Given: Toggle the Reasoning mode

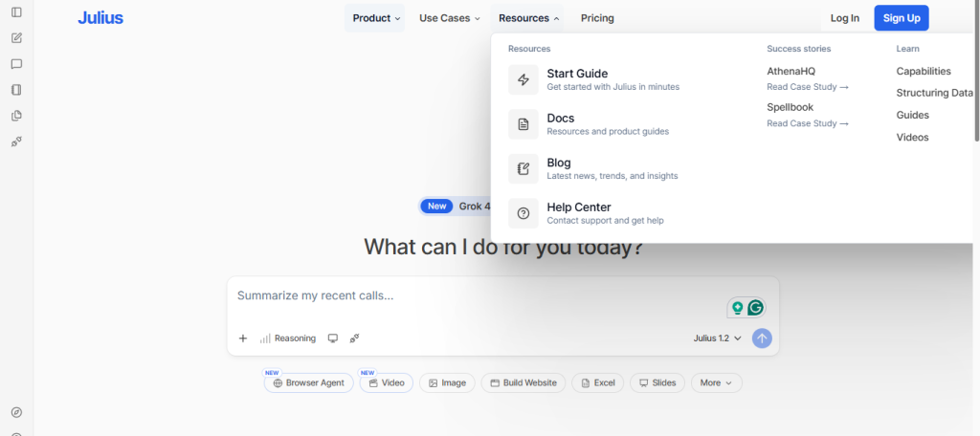Looking at the screenshot, I should click(288, 338).
